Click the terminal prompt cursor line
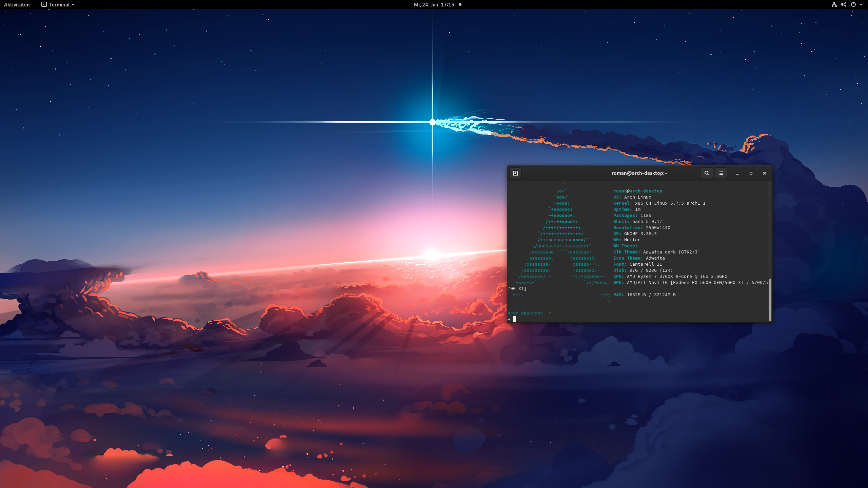This screenshot has height=488, width=868. [514, 319]
